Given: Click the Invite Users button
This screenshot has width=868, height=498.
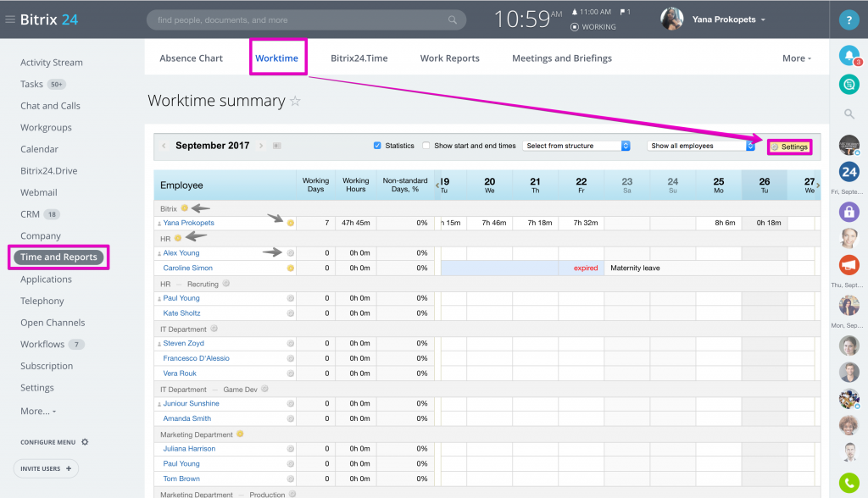Looking at the screenshot, I should coord(46,468).
